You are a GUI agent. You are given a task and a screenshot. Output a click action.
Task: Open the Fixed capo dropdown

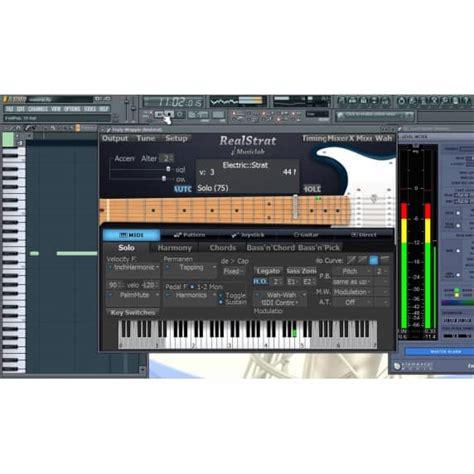click(x=233, y=271)
